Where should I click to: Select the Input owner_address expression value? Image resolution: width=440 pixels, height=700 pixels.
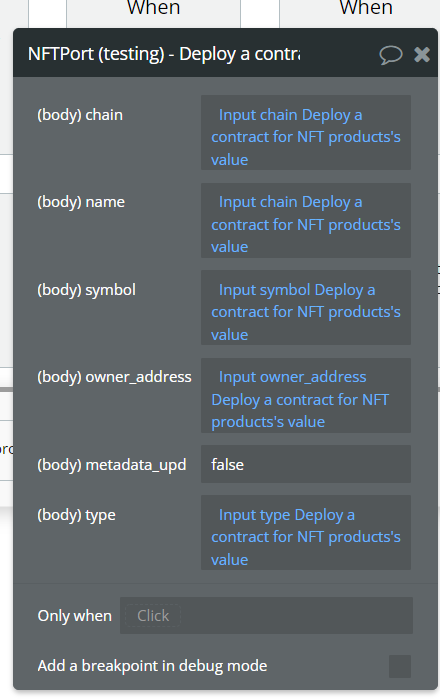[306, 395]
